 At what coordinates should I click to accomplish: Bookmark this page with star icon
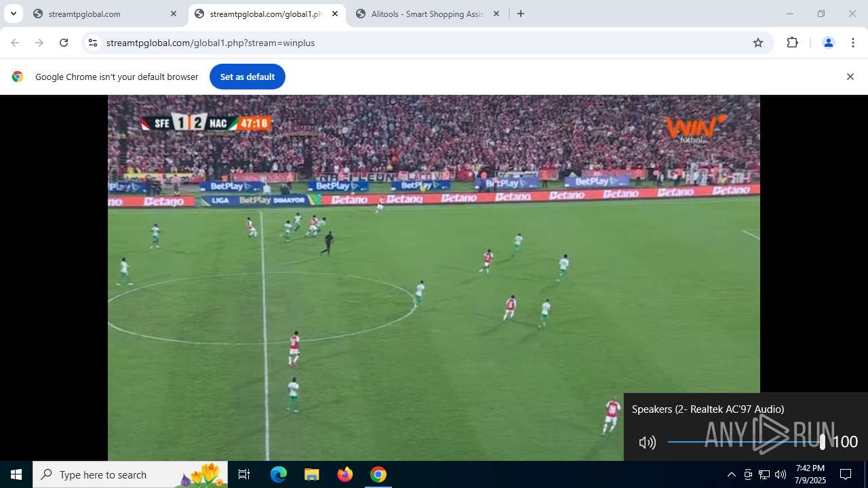(x=758, y=43)
